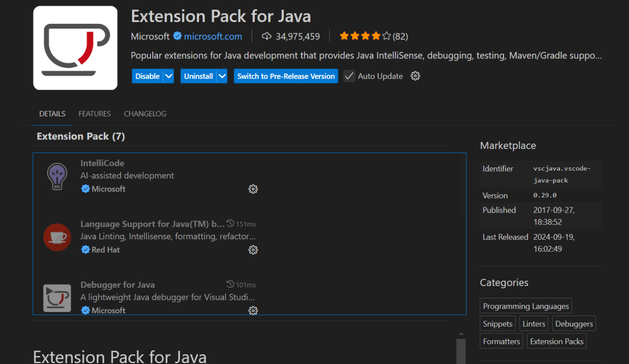This screenshot has height=364, width=629.
Task: Click the AI-assisted development description
Action: coord(127,175)
